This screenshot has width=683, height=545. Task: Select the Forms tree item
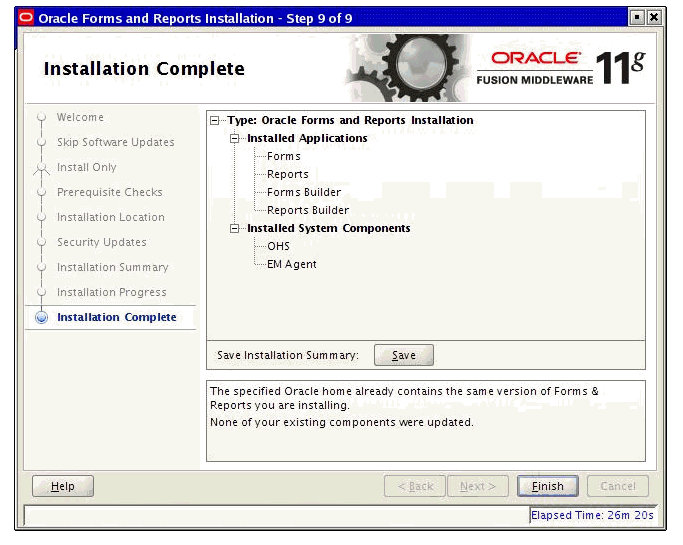coord(284,156)
